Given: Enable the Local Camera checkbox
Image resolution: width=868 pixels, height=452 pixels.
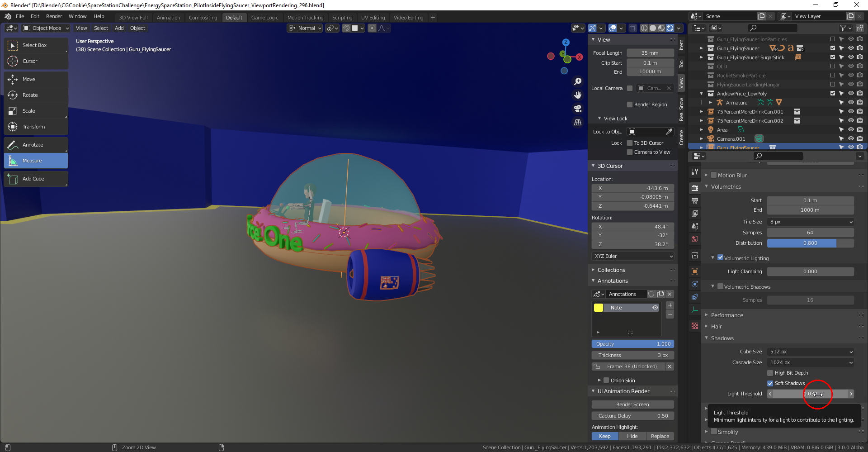Looking at the screenshot, I should 630,88.
